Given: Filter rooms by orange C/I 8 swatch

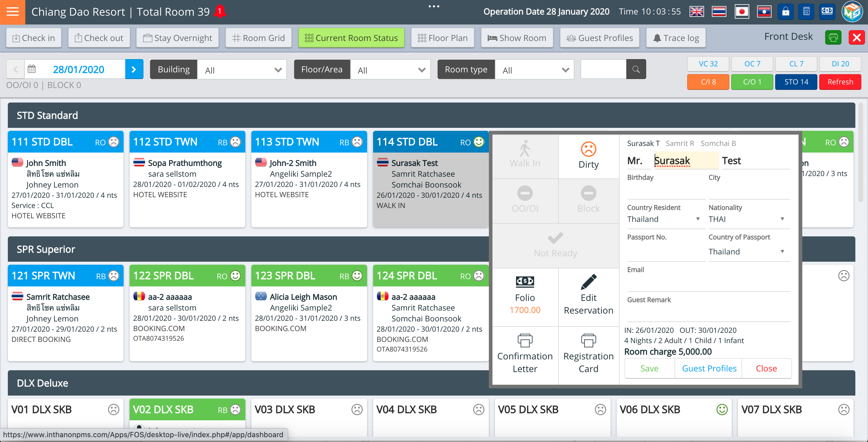Looking at the screenshot, I should click(708, 82).
